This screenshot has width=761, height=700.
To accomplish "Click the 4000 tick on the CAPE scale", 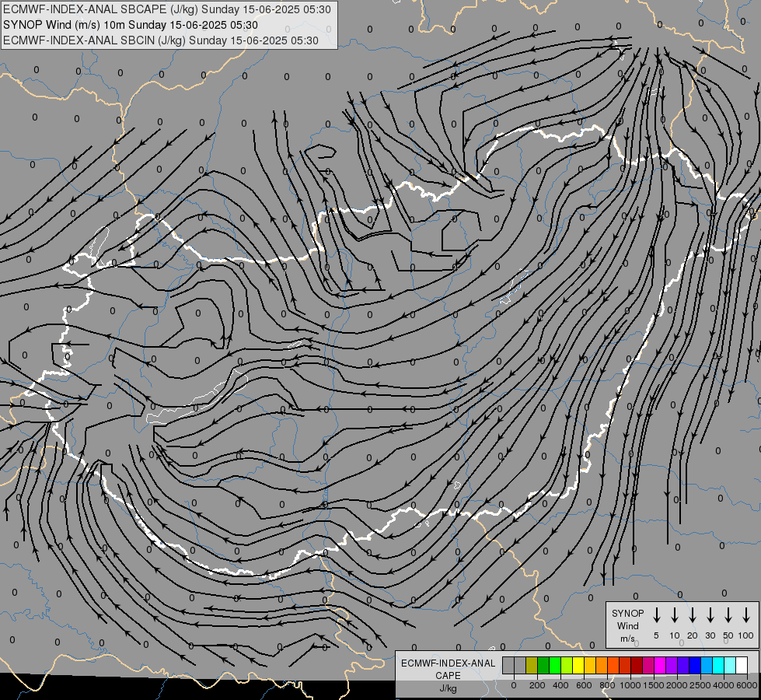I will pos(724,685).
